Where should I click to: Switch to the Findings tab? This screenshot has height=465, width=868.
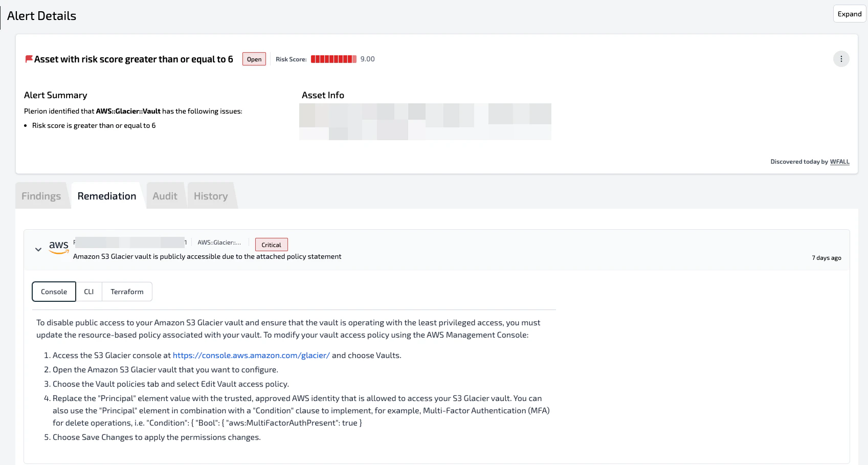point(41,196)
